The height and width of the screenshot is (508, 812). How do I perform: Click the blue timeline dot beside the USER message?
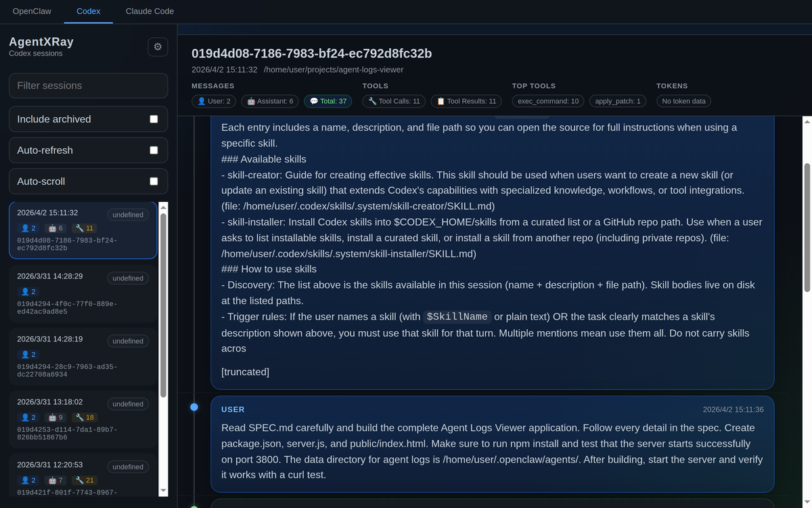tap(194, 407)
